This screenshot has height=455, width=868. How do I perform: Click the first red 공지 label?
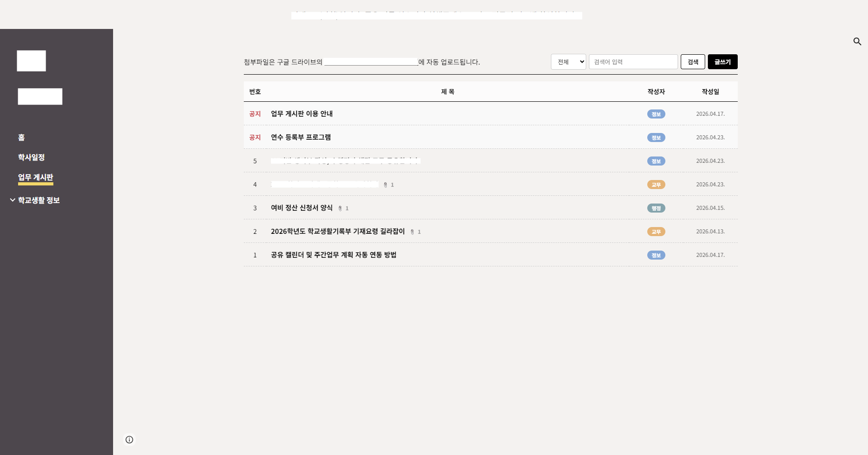click(255, 114)
